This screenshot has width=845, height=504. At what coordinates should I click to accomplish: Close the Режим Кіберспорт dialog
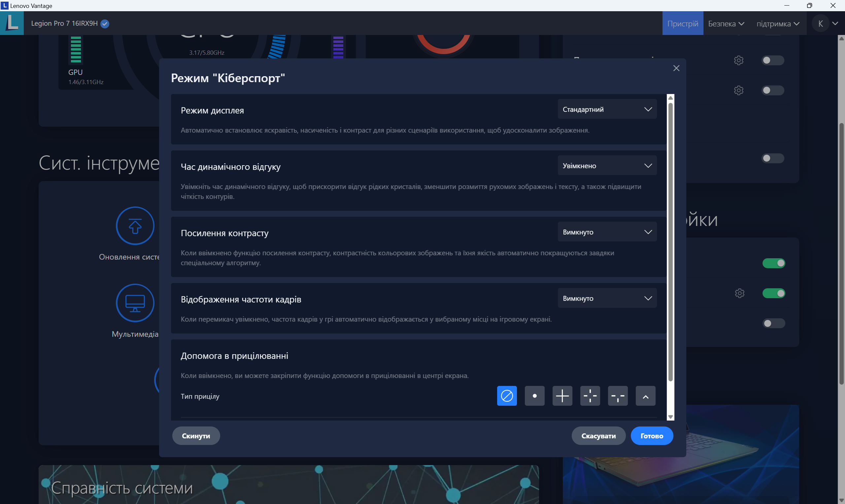point(676,68)
